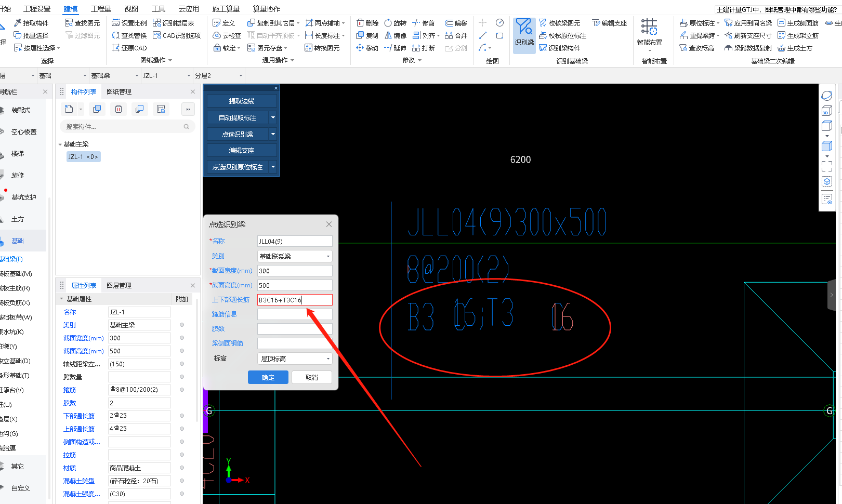The height and width of the screenshot is (504, 842).
Task: Open the 查找图元 find element tool
Action: pyautogui.click(x=82, y=23)
